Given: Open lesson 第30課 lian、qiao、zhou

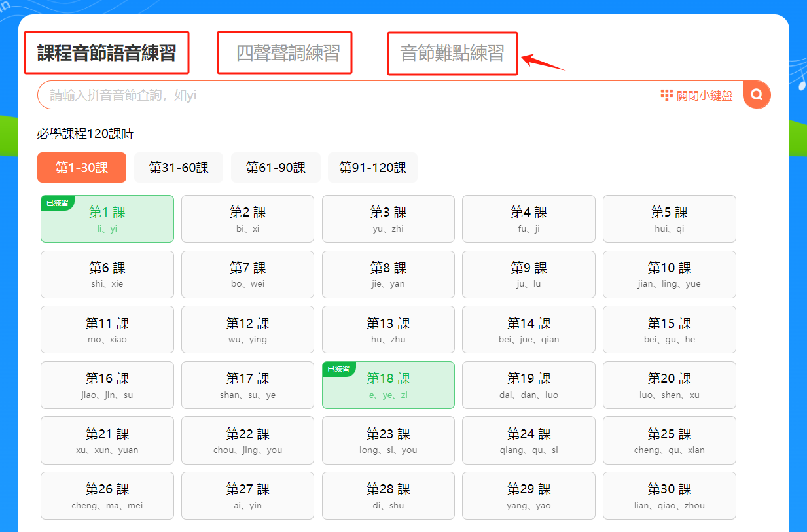Looking at the screenshot, I should [x=669, y=496].
